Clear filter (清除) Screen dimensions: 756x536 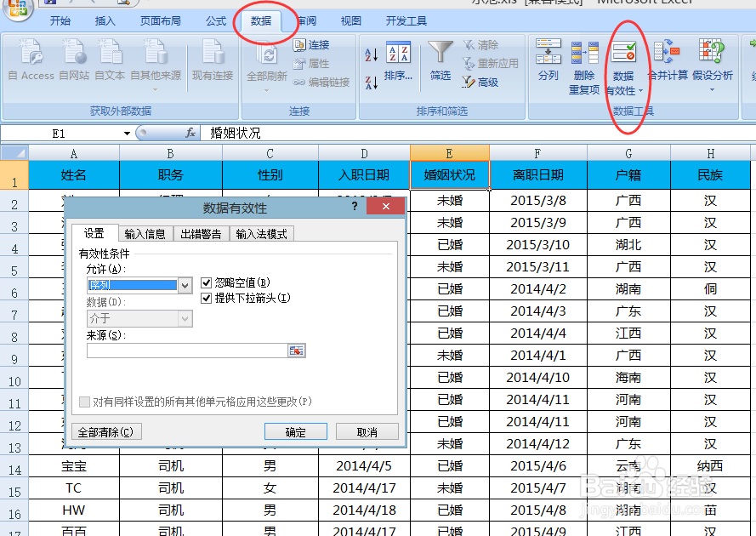481,45
